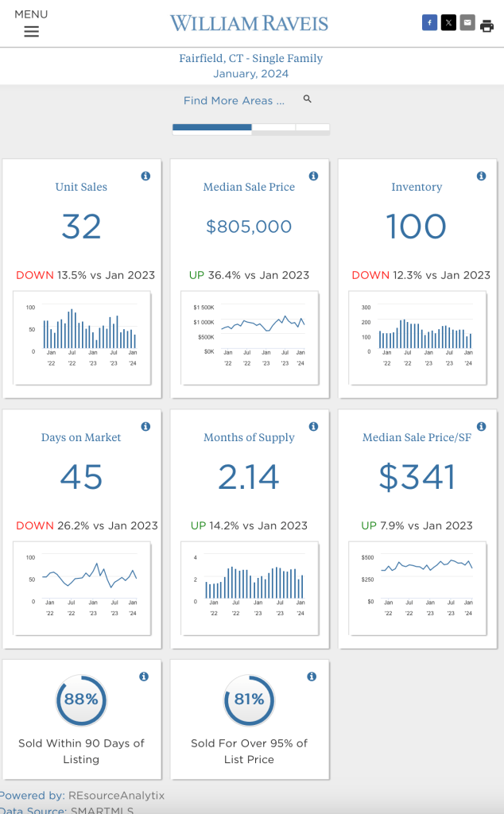Open info icon on Median Sale Price card
This screenshot has width=504, height=814.
[x=313, y=176]
